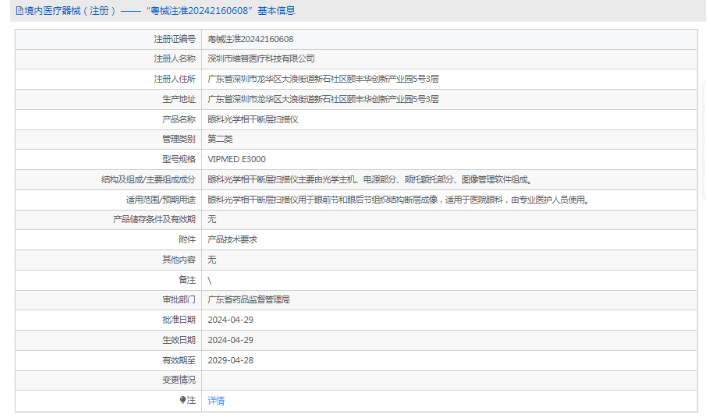Click 2024-04-29 in the 批准日期 row
The height and width of the screenshot is (418, 707).
[230, 320]
